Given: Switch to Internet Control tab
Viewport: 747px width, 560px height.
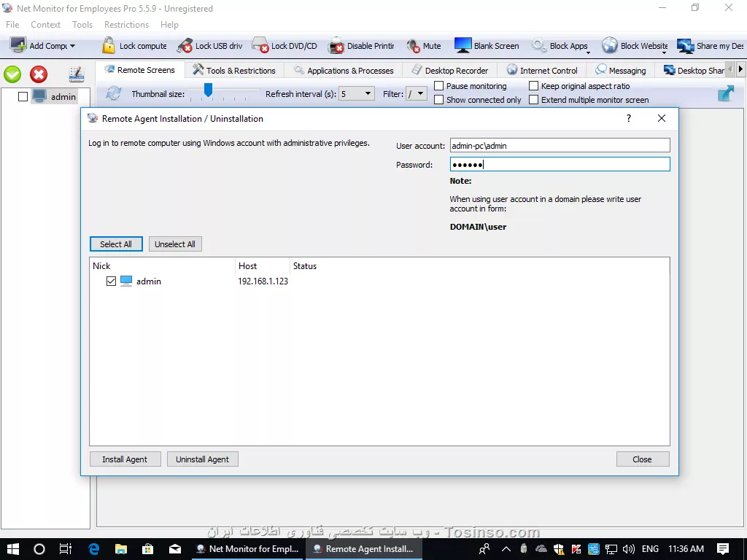Looking at the screenshot, I should [542, 70].
